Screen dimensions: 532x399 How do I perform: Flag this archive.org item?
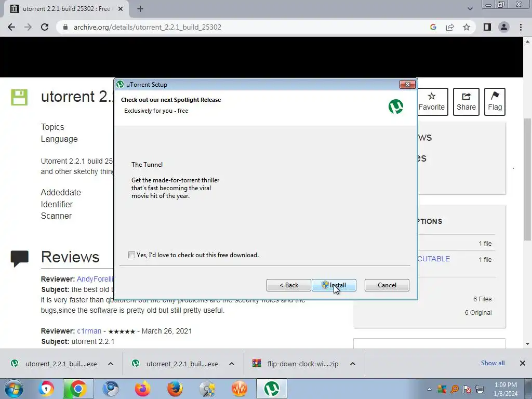(495, 102)
